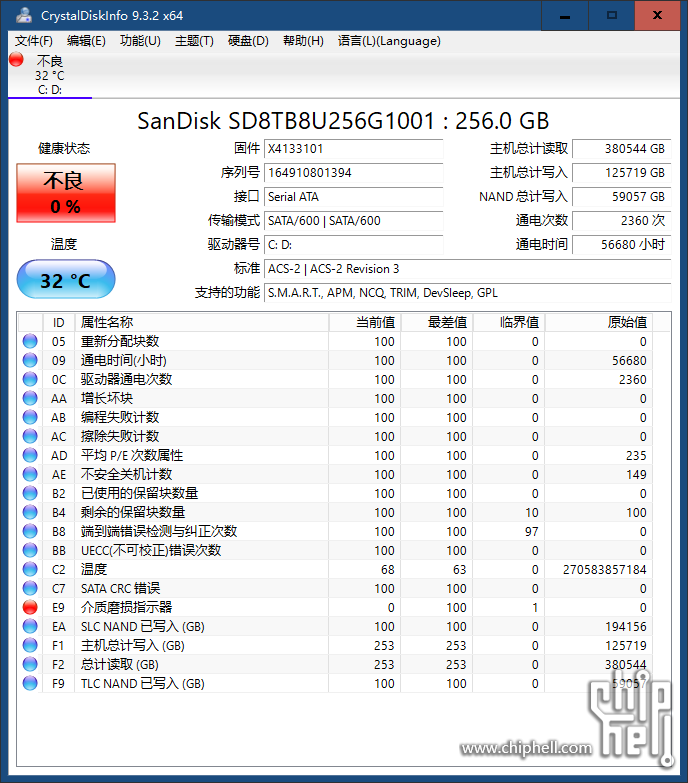Select the UECC(不可校正)错误次数 row
Viewport: 688px width, 783px height.
tap(336, 550)
